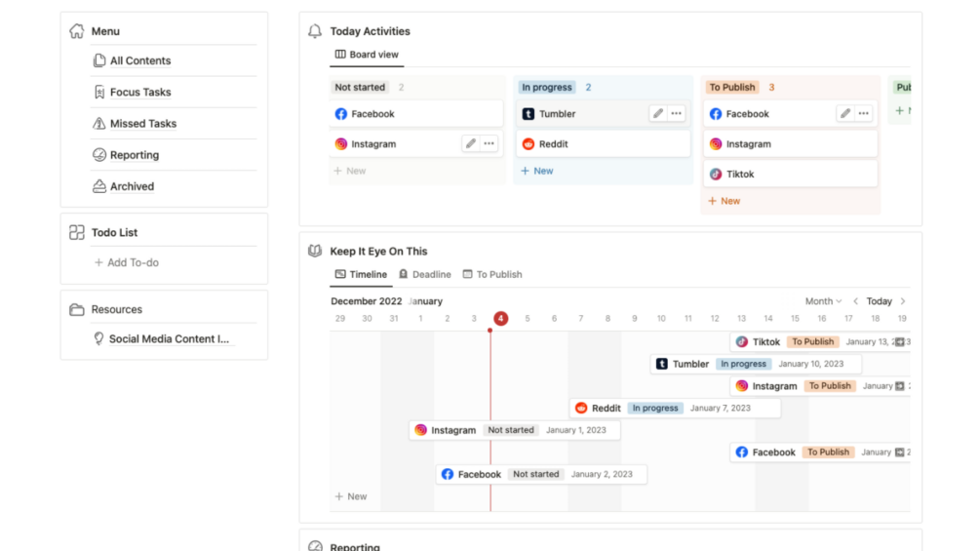Screen dimensions: 980x551
Task: Go to previous timeline period
Action: click(x=855, y=301)
